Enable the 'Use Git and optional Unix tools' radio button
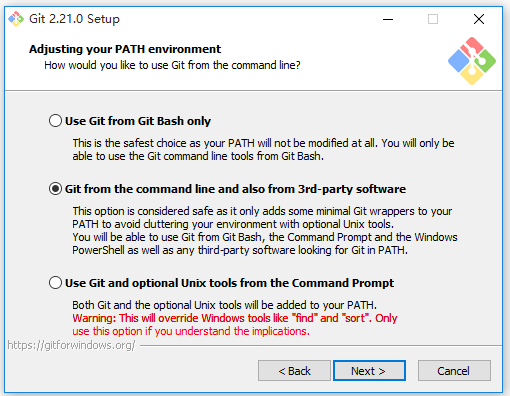The image size is (510, 396). click(x=55, y=283)
